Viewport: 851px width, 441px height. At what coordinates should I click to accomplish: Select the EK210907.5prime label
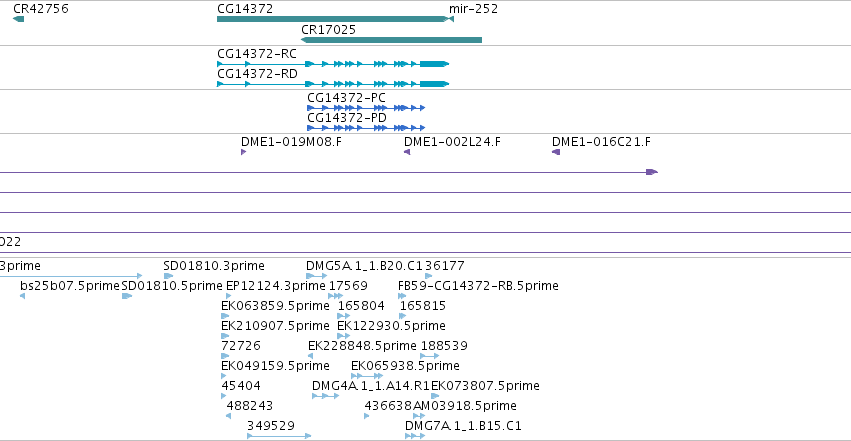click(275, 326)
